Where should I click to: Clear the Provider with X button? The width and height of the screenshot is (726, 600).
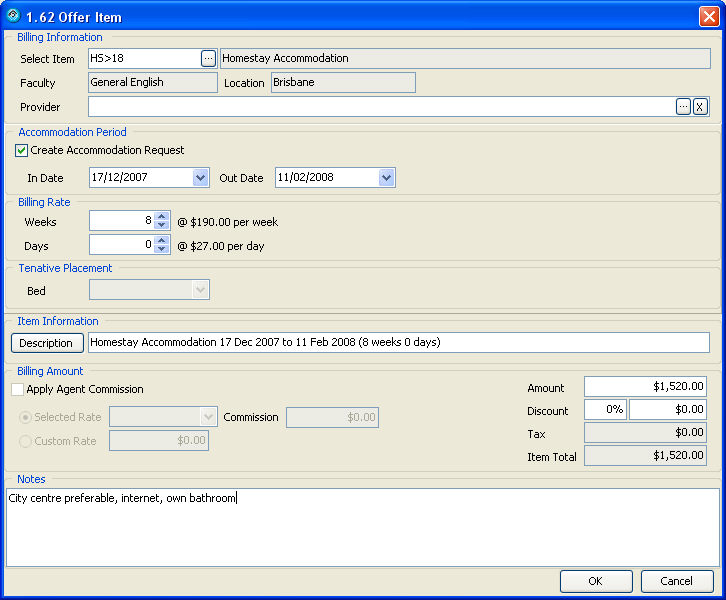[x=700, y=107]
